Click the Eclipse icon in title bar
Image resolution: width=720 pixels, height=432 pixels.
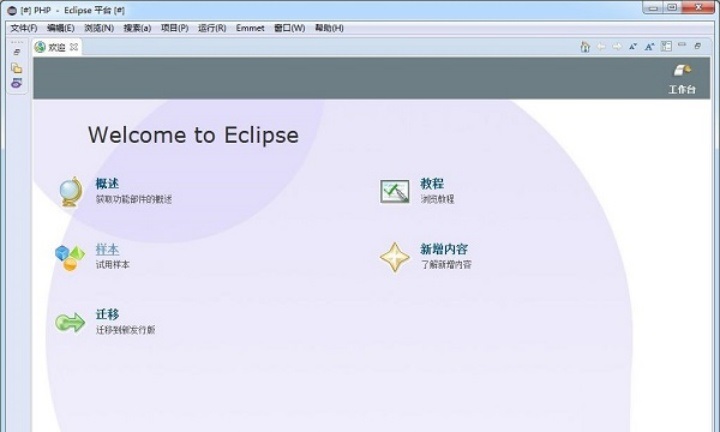pos(12,10)
